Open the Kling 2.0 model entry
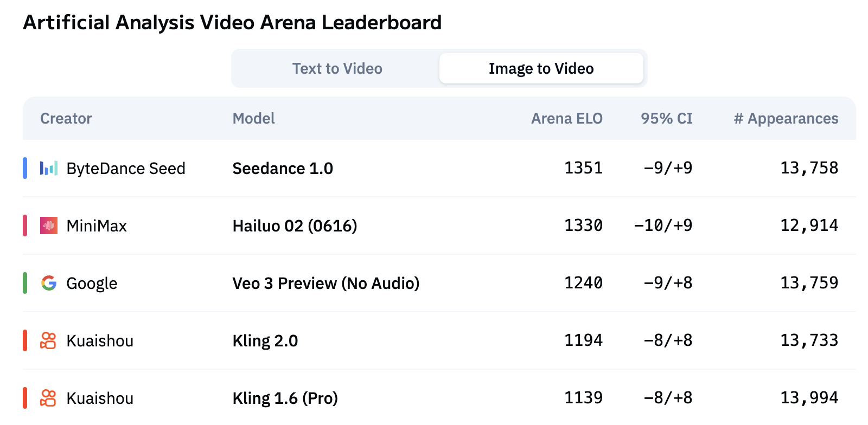 [265, 341]
